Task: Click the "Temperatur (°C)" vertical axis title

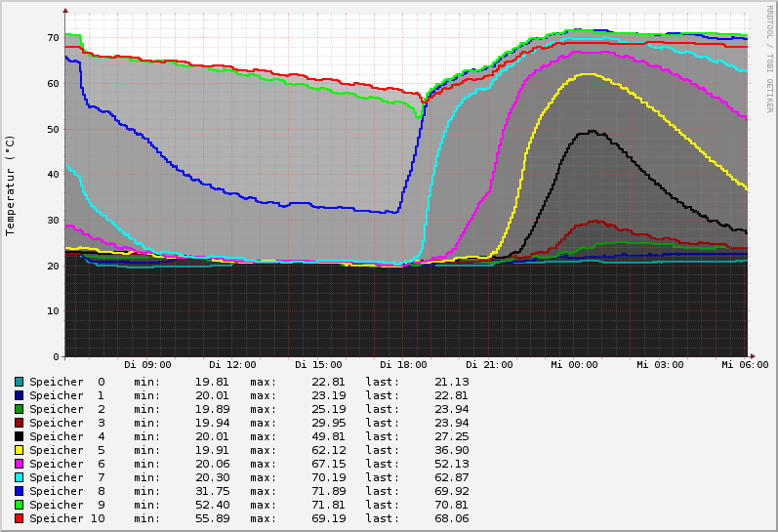Action: coord(11,185)
